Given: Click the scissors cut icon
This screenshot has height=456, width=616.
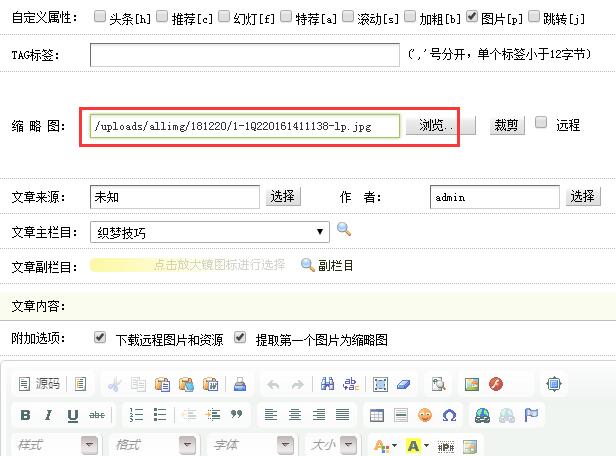Looking at the screenshot, I should 114,384.
